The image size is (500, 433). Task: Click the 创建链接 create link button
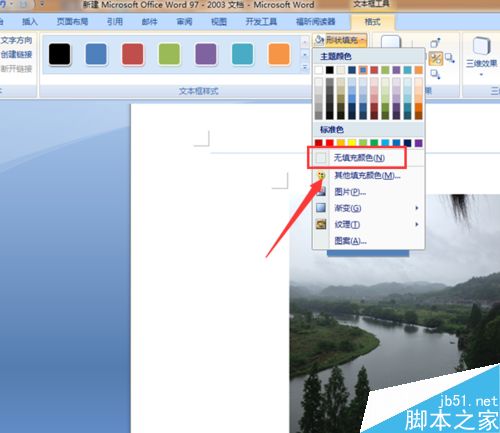pos(16,54)
